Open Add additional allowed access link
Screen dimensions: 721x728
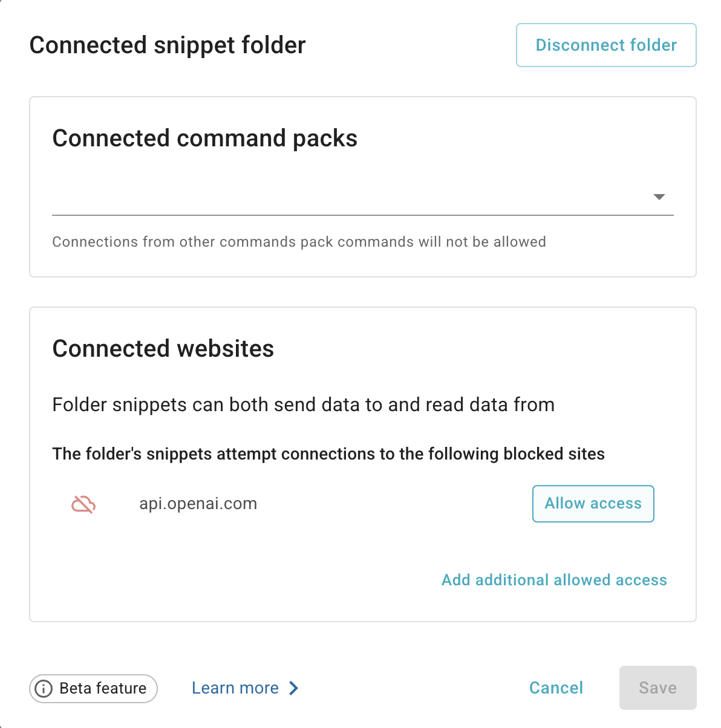[x=554, y=580]
